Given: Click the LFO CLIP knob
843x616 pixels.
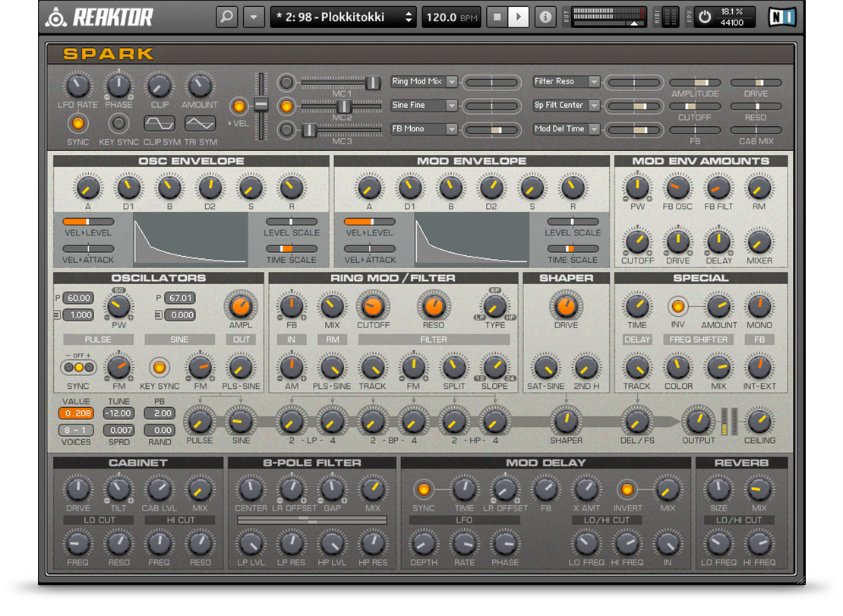Looking at the screenshot, I should coord(159,86).
